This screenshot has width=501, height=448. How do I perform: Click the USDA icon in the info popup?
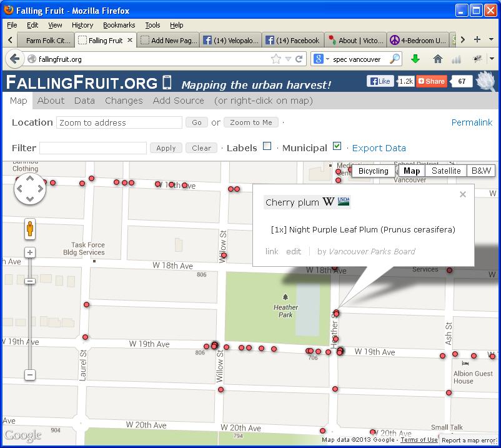[344, 201]
